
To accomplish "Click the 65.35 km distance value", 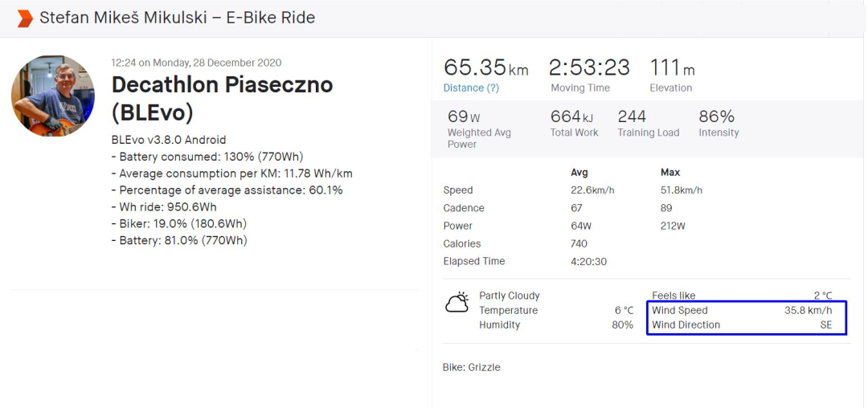I will [485, 67].
